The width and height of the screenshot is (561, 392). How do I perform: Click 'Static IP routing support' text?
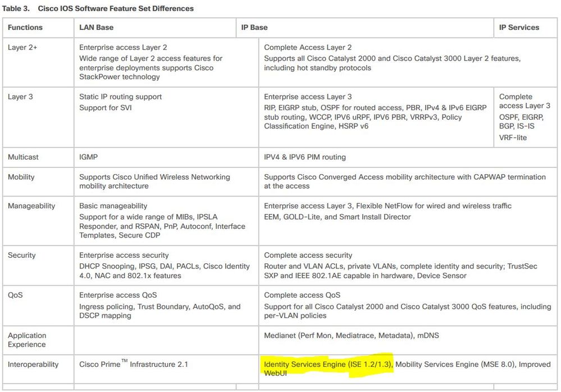120,97
